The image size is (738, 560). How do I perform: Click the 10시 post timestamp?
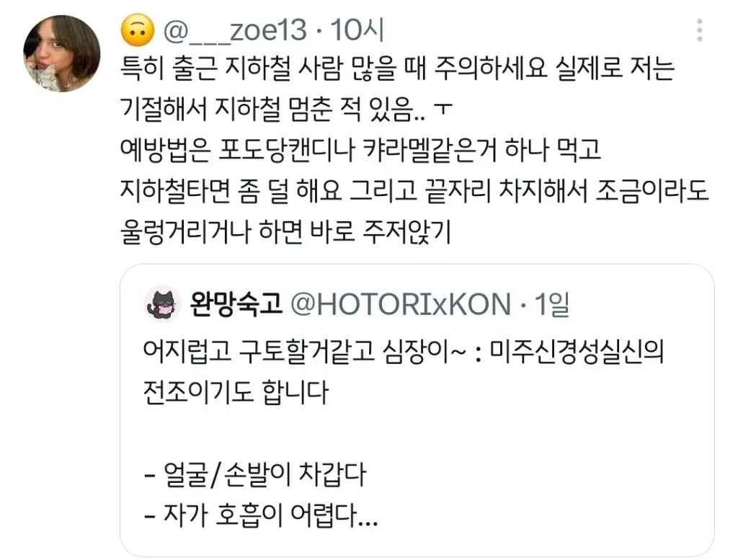pyautogui.click(x=357, y=30)
